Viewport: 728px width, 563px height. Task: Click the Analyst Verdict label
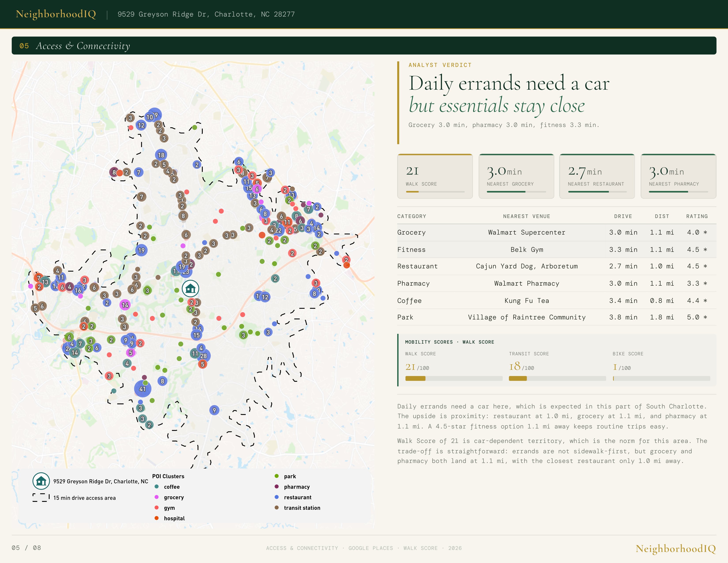(440, 65)
